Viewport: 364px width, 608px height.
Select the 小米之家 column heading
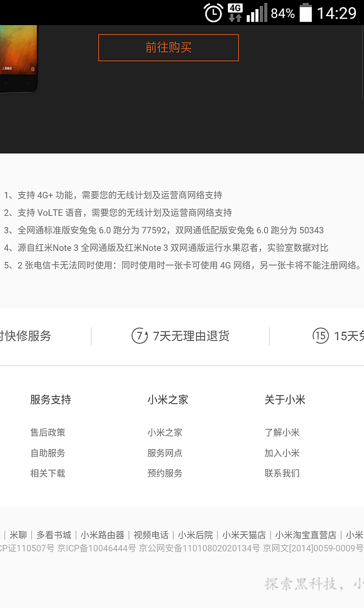[168, 400]
